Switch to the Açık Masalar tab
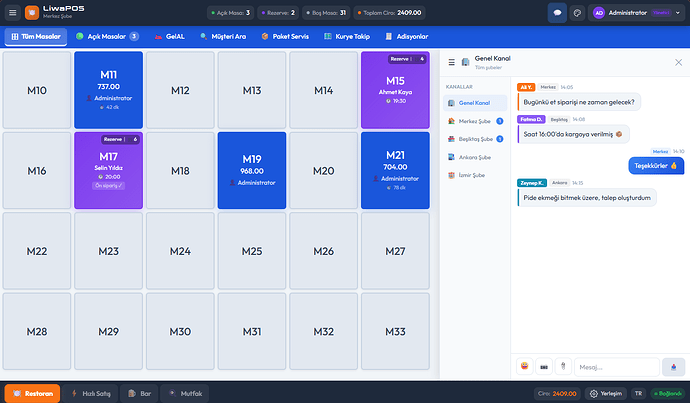 pos(107,36)
